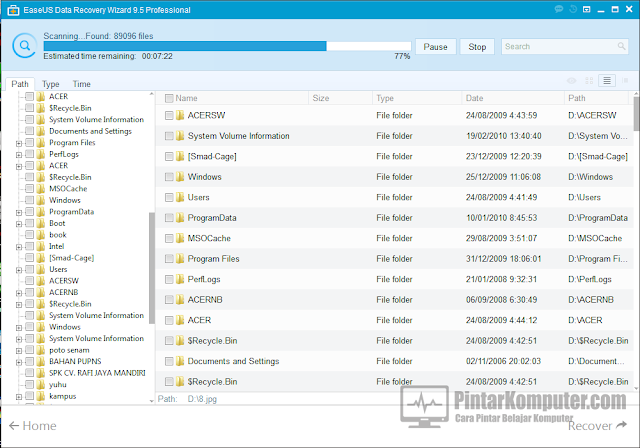The image size is (640, 448).
Task: Sort by the Date column header
Action: [x=513, y=98]
